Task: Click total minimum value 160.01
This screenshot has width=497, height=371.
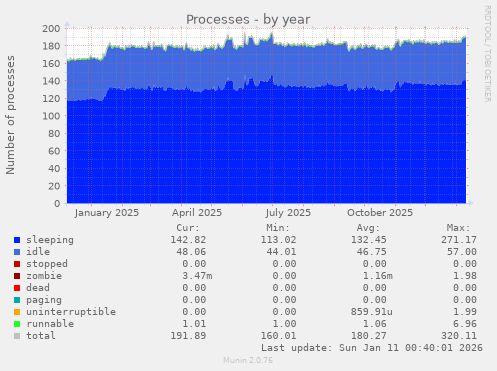Action: [x=278, y=336]
